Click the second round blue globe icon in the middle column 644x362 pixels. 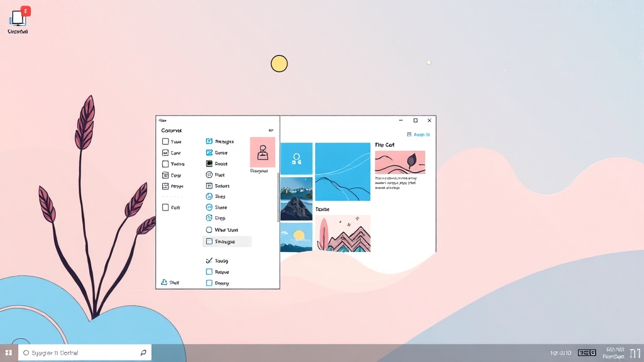[209, 207]
